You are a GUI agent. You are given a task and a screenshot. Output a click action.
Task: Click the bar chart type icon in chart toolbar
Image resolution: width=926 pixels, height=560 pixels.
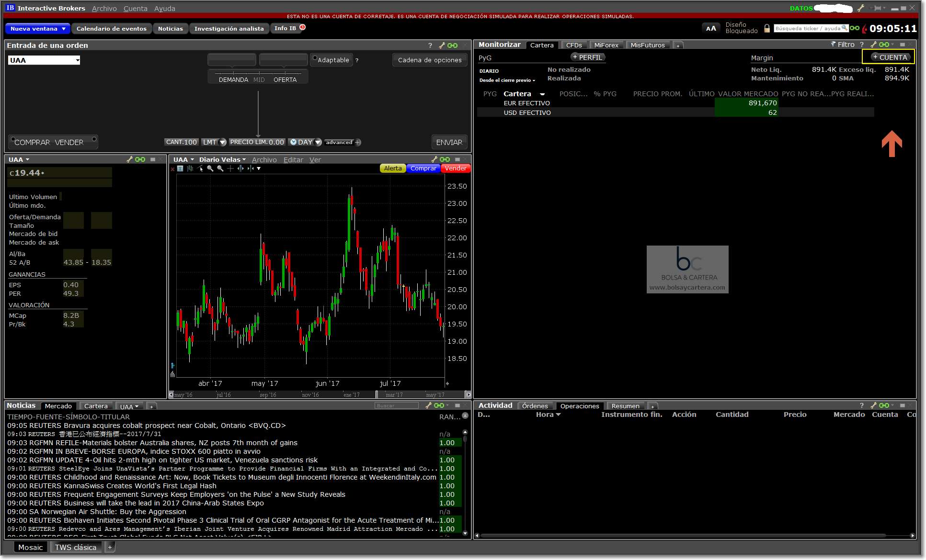(x=190, y=168)
